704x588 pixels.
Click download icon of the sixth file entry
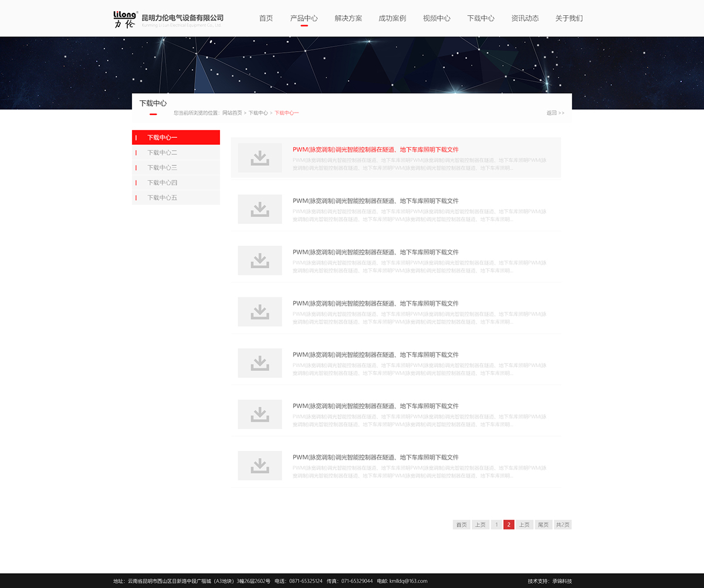(260, 414)
